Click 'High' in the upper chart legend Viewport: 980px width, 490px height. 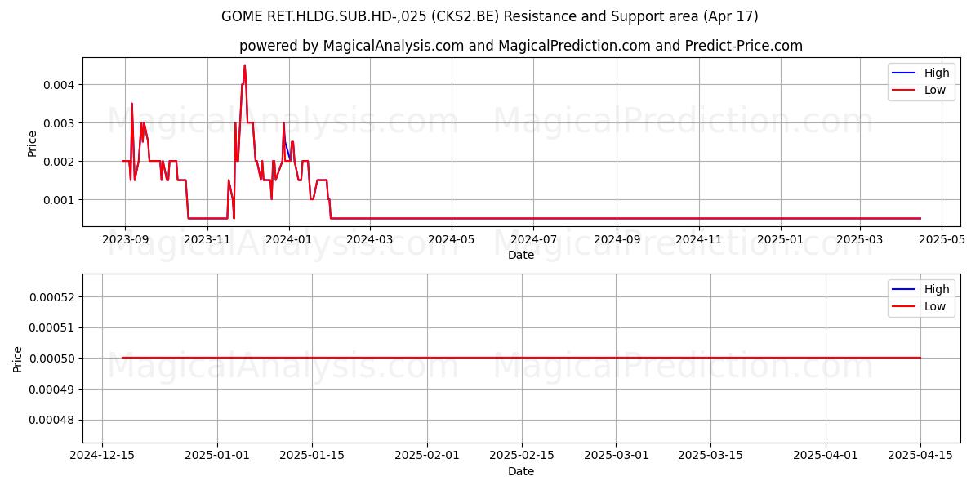[937, 73]
